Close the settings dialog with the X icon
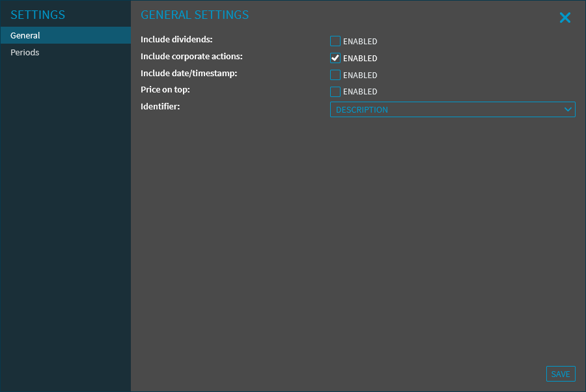586x392 pixels. (x=565, y=18)
